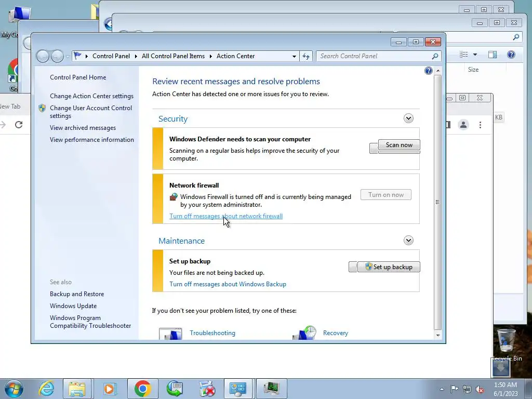Click the disabled Turn on now button

[x=386, y=195]
